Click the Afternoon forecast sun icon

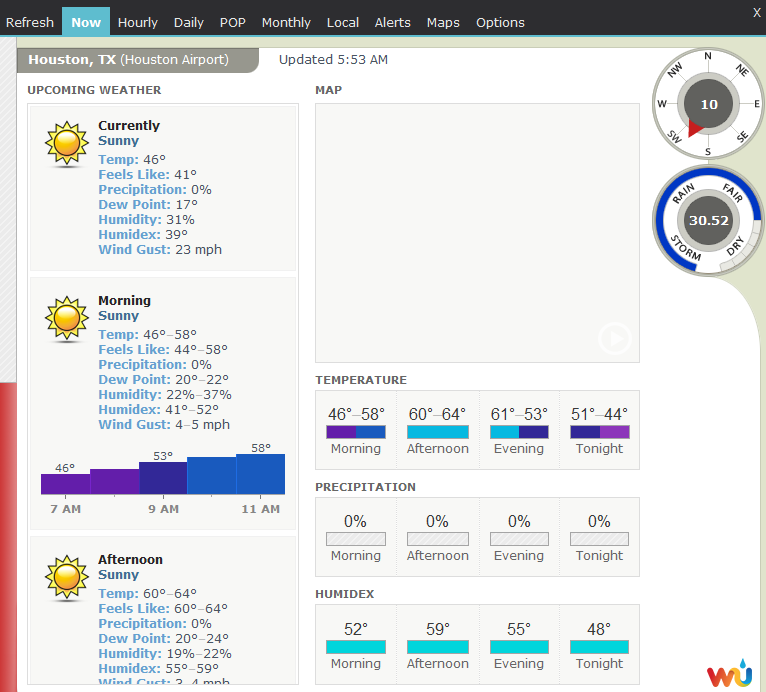(x=67, y=577)
